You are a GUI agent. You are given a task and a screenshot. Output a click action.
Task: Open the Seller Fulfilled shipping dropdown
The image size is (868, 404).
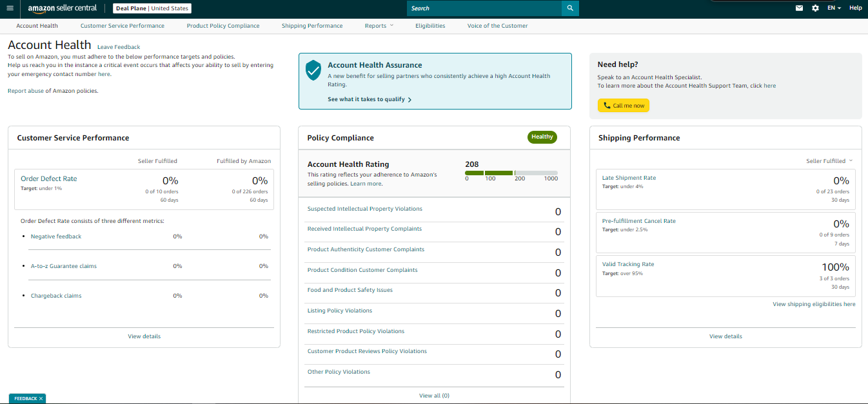click(829, 161)
